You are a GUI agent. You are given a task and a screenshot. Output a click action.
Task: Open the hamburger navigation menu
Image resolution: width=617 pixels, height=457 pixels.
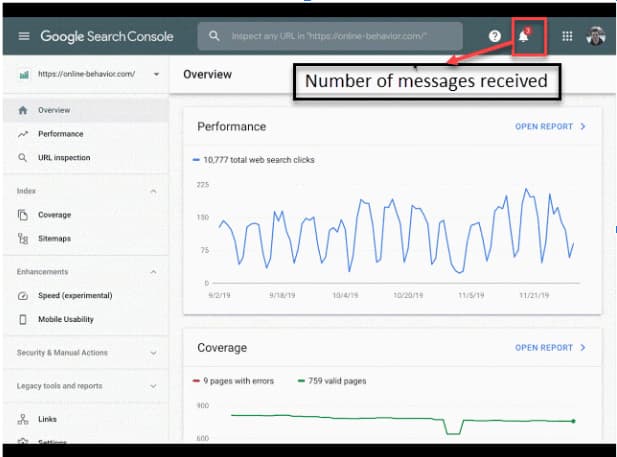pos(24,36)
